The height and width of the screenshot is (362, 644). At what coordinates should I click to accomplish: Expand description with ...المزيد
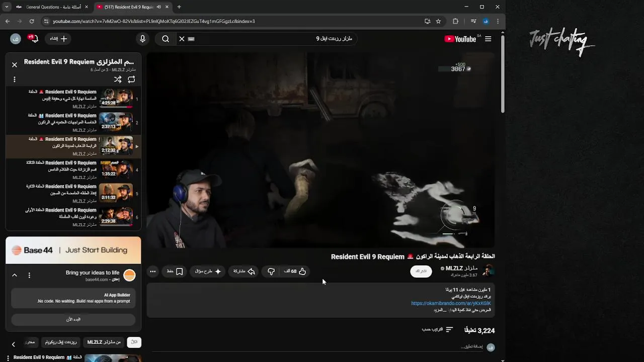point(440,310)
